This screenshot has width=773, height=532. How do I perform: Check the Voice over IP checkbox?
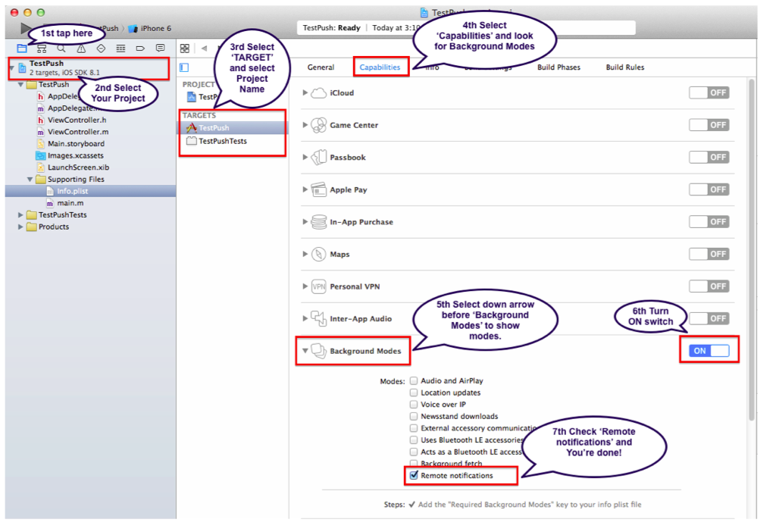(x=414, y=404)
